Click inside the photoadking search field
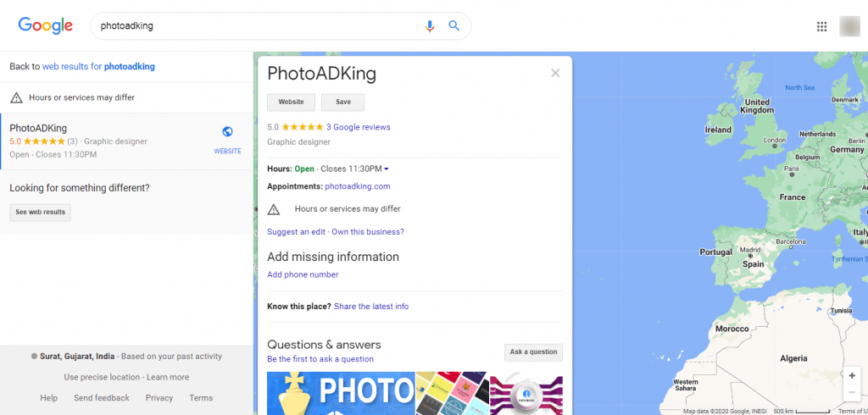868x415 pixels. coord(254,26)
